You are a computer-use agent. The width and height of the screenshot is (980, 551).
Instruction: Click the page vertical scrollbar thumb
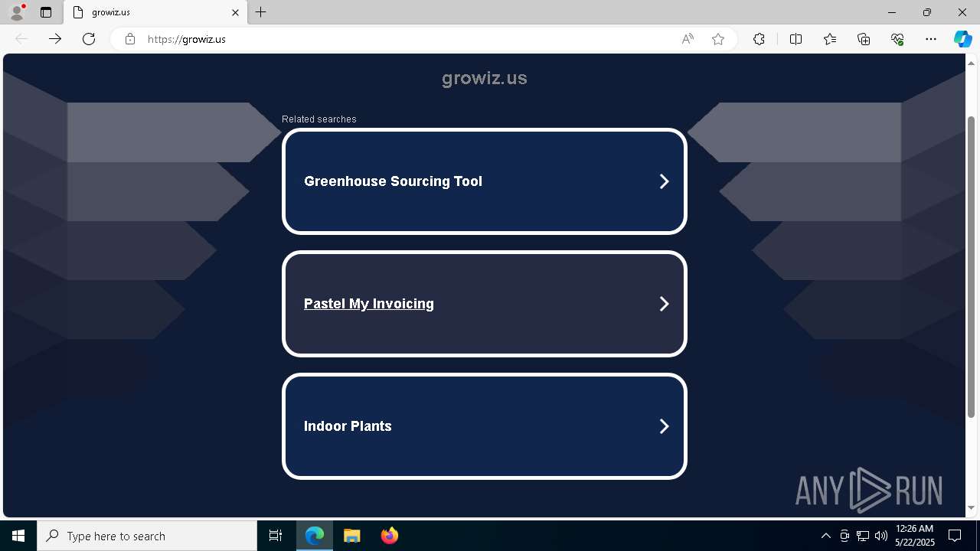coord(972,268)
